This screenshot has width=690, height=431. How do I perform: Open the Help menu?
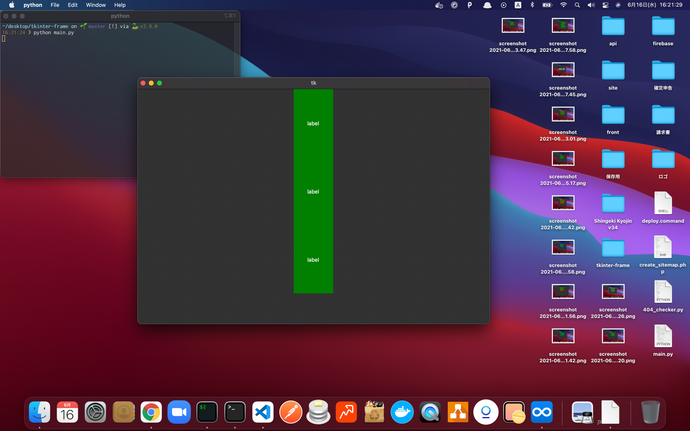[120, 5]
